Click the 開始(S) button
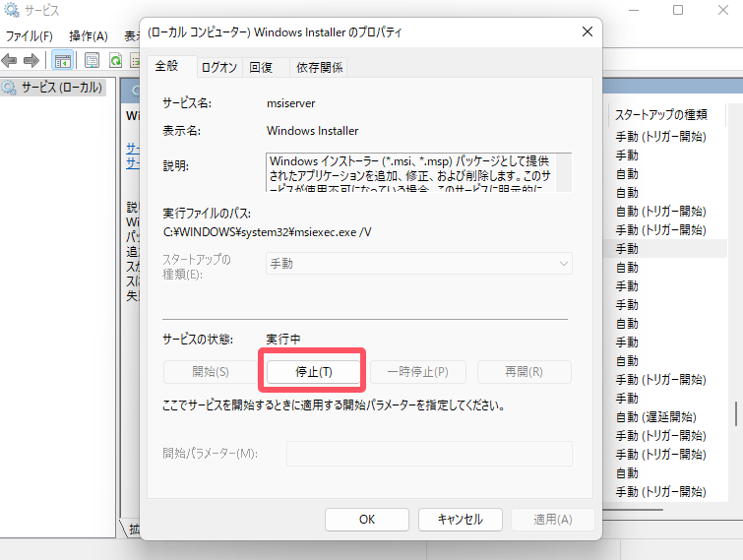 pyautogui.click(x=210, y=372)
